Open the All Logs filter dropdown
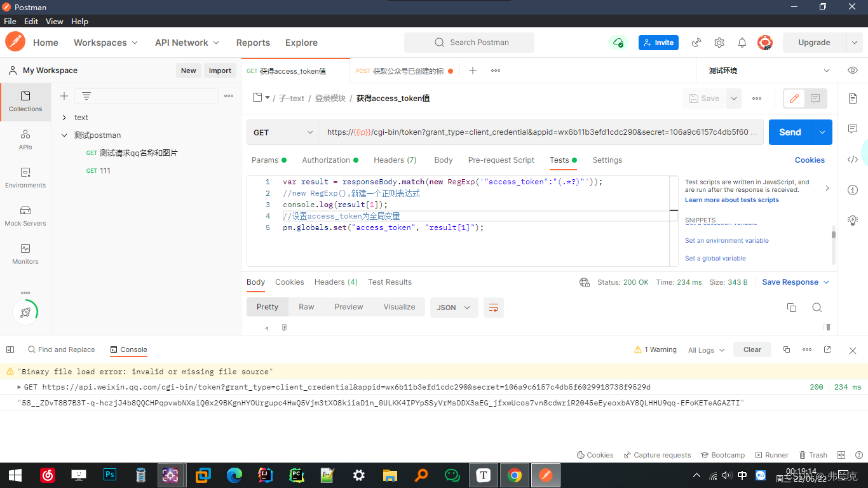This screenshot has height=488, width=868. 706,350
